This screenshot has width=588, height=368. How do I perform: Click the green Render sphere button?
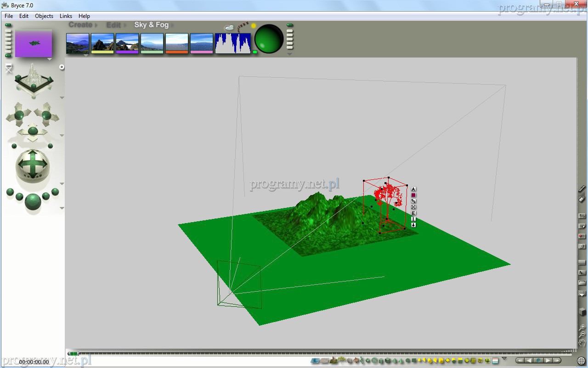click(269, 39)
